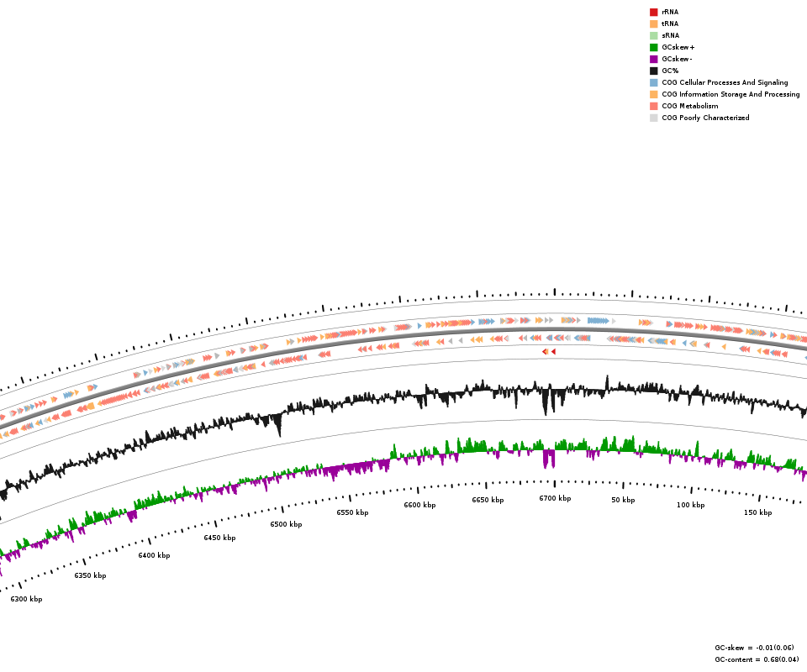
Task: Click the red rRNA arrows on the gene track
Action: tap(549, 351)
